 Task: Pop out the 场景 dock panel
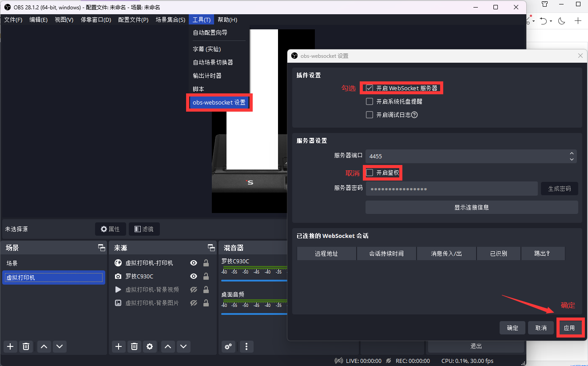coord(102,248)
